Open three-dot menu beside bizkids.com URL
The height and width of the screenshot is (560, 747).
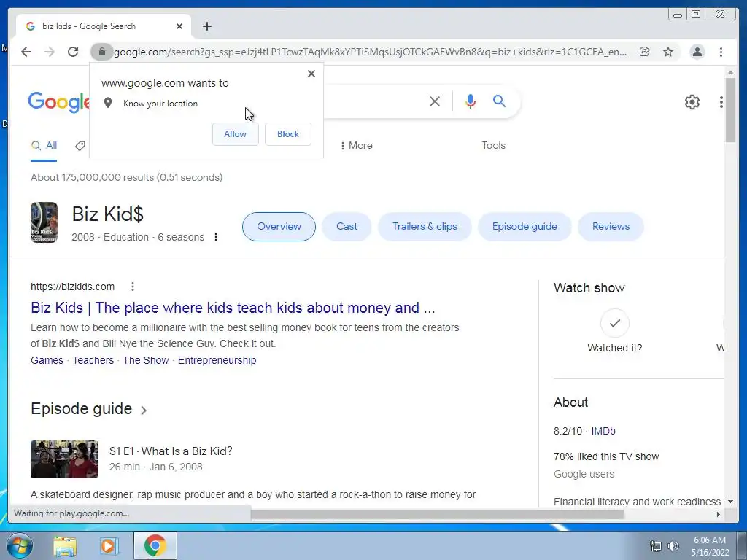coord(133,286)
